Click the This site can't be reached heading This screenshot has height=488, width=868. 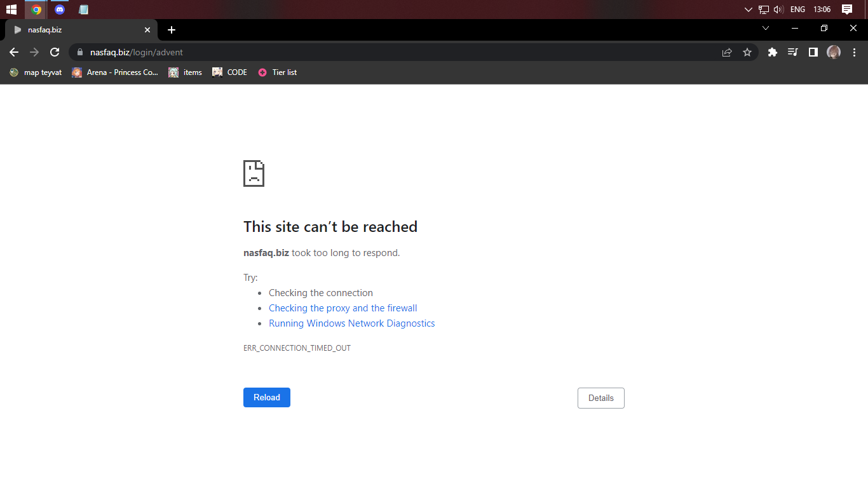[330, 227]
